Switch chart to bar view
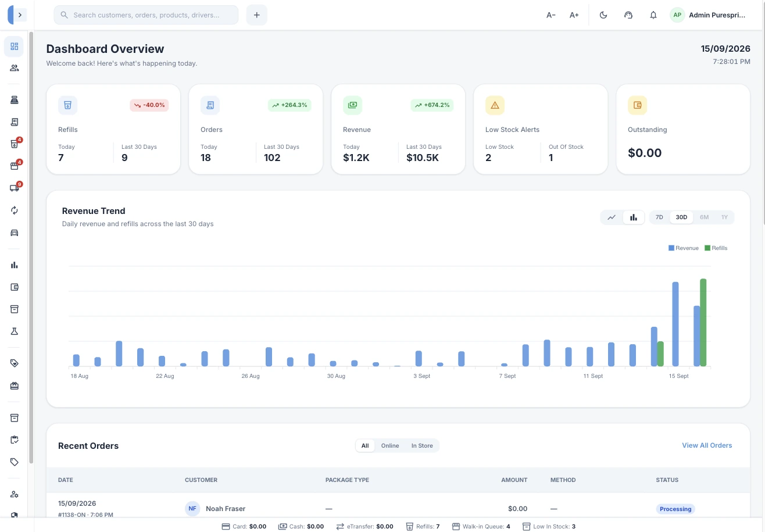The height and width of the screenshot is (532, 765). pos(634,217)
